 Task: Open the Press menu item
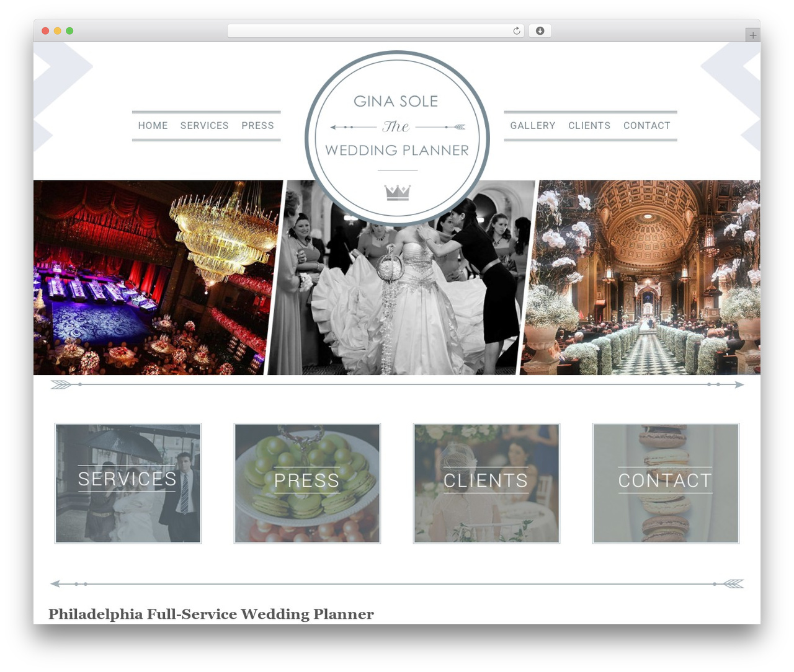(258, 125)
